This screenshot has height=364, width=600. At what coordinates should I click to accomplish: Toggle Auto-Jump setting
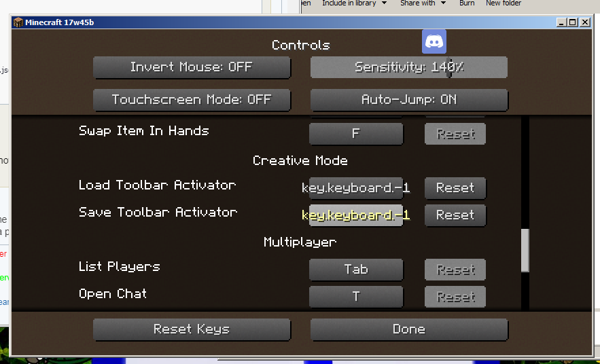tap(409, 100)
